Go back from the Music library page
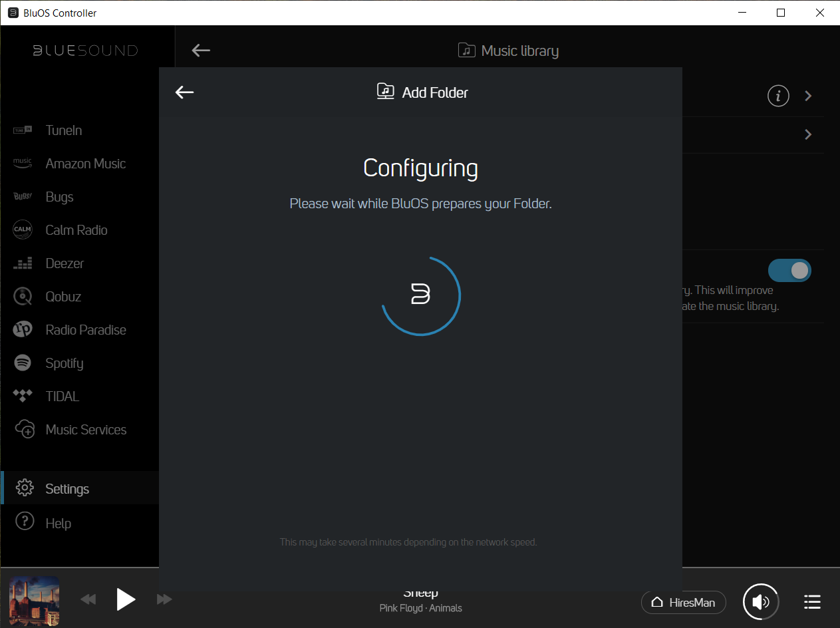Viewport: 840px width, 628px height. [x=201, y=51]
